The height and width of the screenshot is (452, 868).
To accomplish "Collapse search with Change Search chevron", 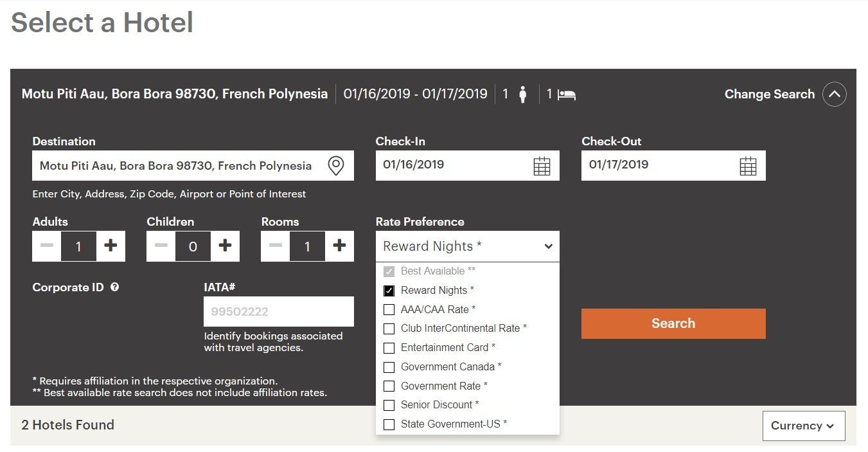I will click(834, 95).
